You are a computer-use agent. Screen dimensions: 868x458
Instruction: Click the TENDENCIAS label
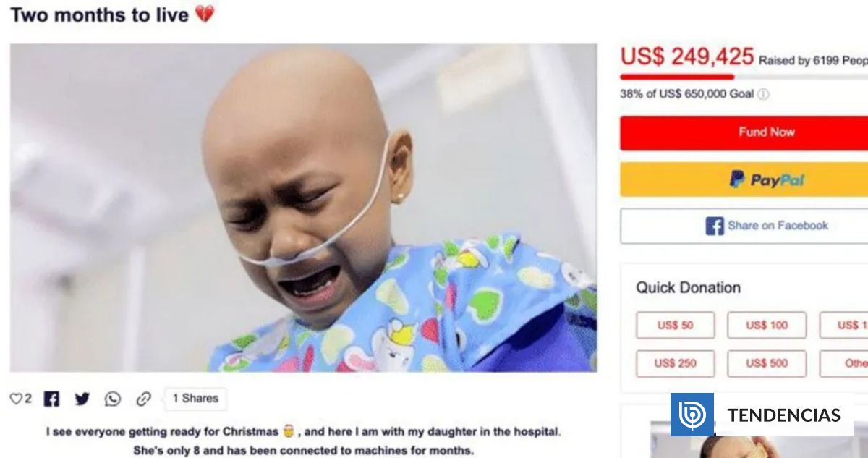point(783,415)
